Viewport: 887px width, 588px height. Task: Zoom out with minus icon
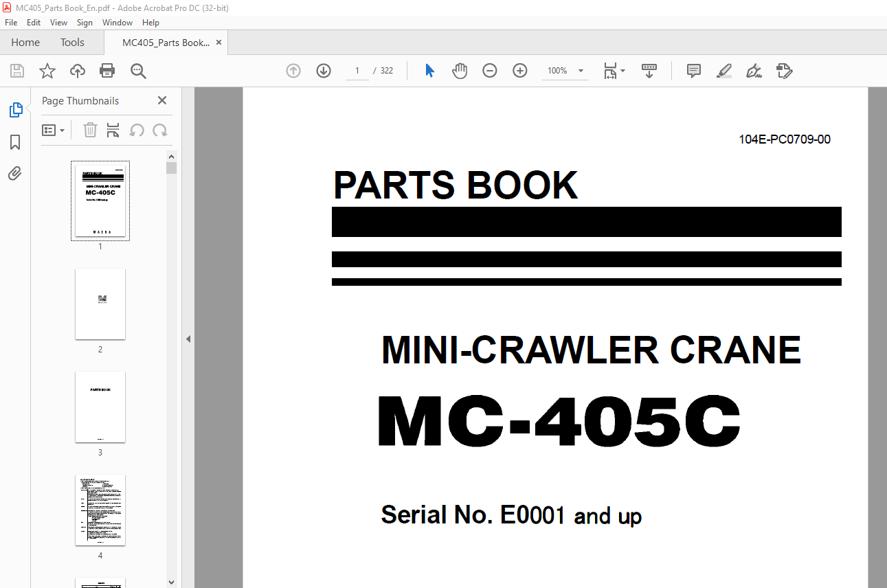point(490,71)
